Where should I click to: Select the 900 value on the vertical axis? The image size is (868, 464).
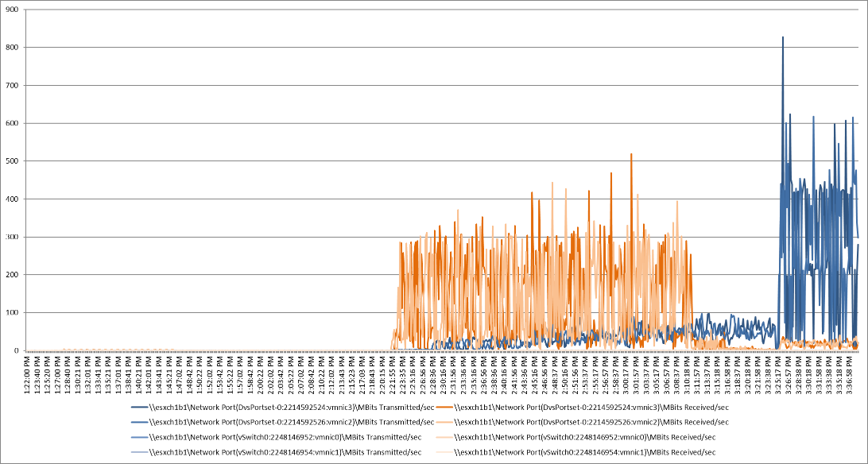coord(12,10)
